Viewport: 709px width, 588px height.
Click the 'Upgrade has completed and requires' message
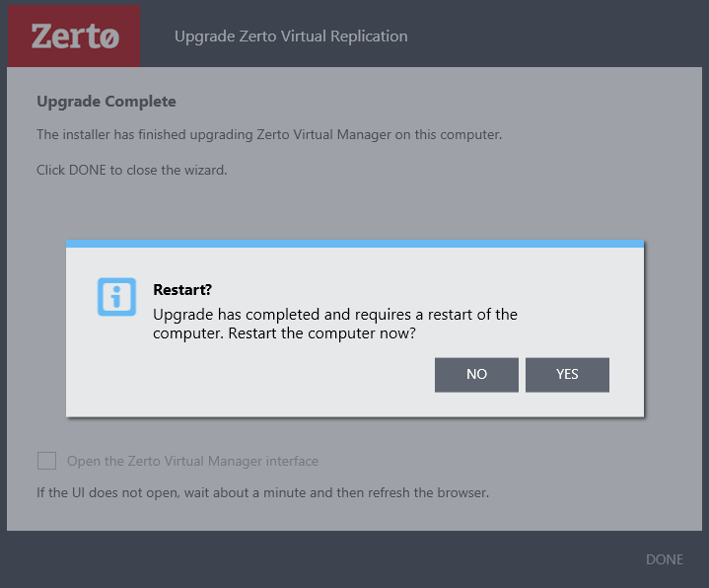[335, 324]
